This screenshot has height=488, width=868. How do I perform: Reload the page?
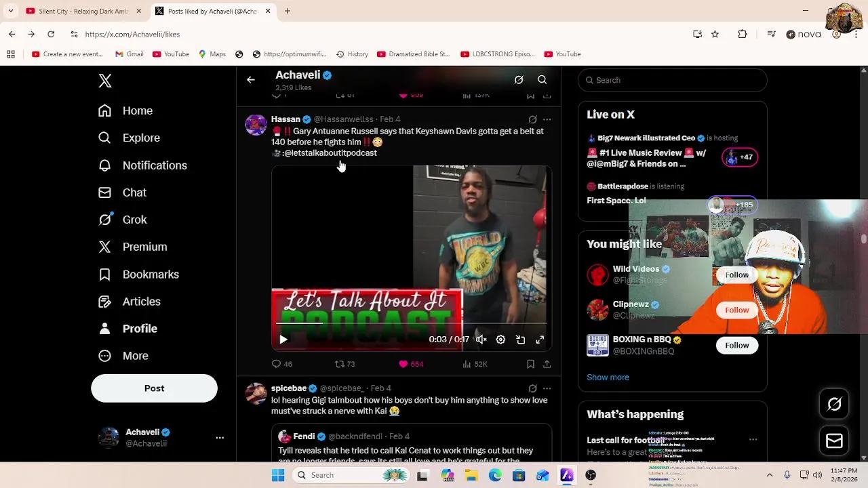tap(51, 34)
